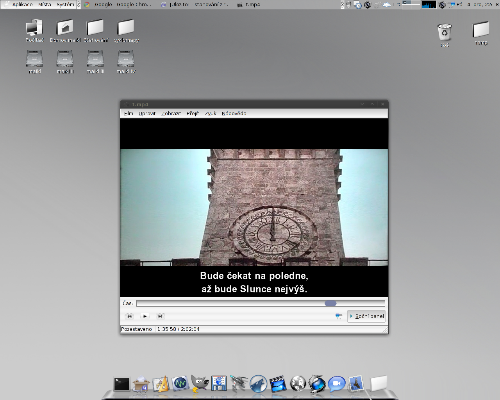Toggle the sidebar (Postranní panel) button
The width and height of the screenshot is (500, 400).
[x=366, y=316]
